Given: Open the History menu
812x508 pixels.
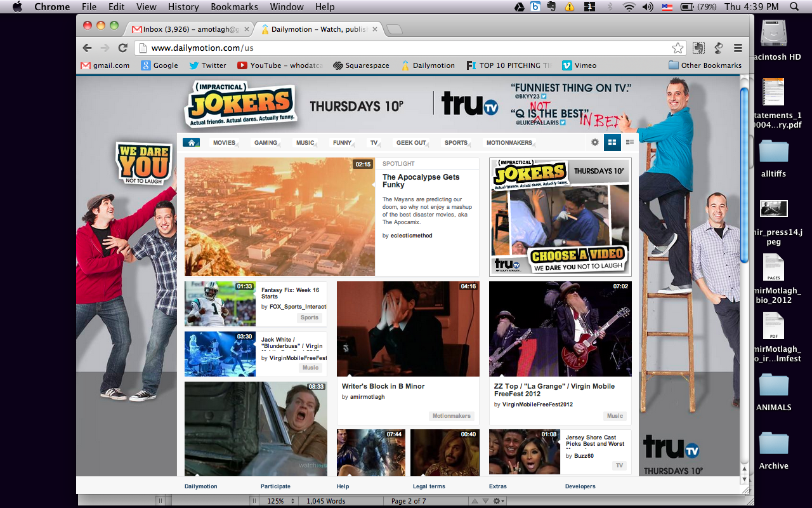Looking at the screenshot, I should point(183,7).
